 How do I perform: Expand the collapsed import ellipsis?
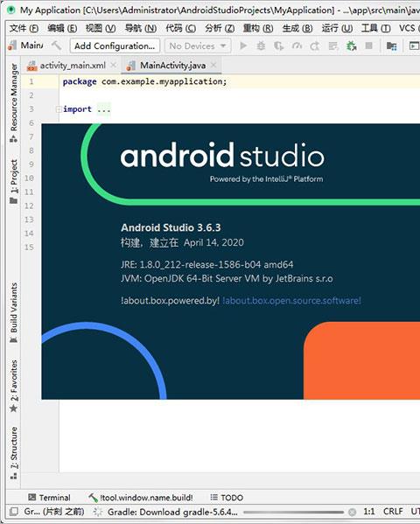103,109
